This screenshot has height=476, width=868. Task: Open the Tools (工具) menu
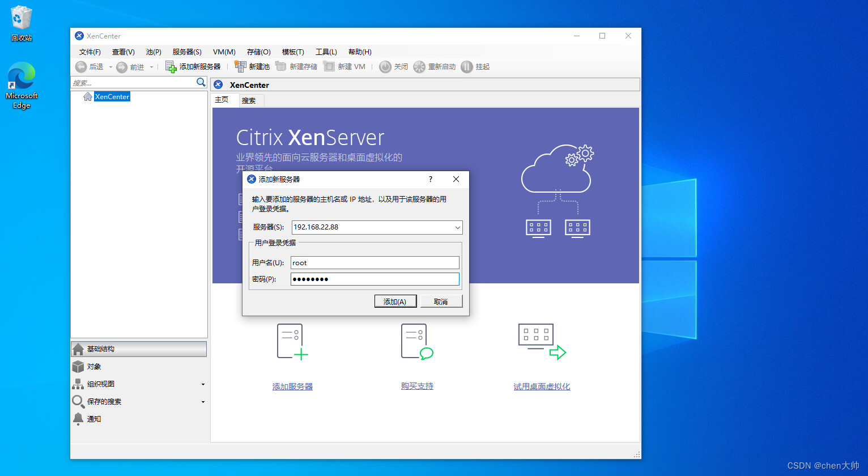(326, 52)
